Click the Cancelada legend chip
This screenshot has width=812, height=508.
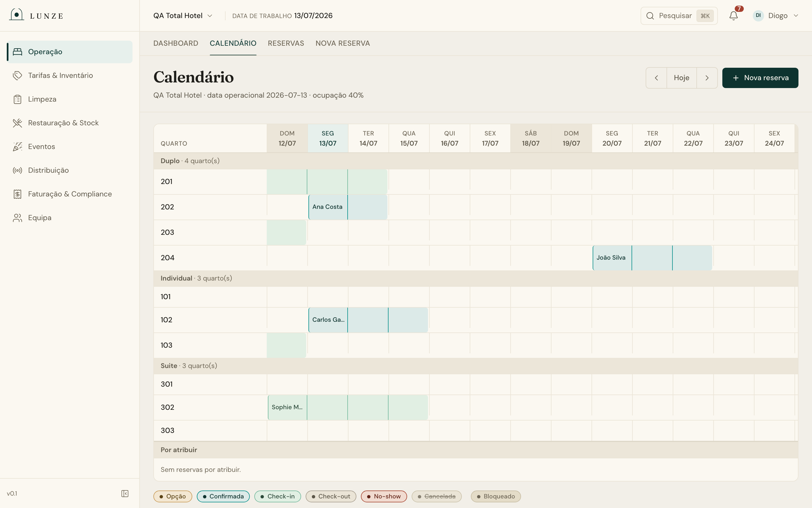[x=436, y=496]
